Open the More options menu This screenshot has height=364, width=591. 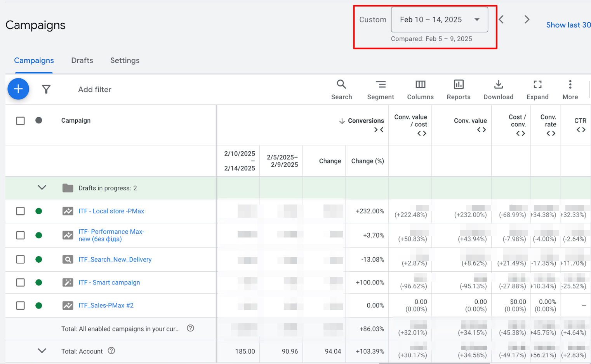pyautogui.click(x=570, y=90)
